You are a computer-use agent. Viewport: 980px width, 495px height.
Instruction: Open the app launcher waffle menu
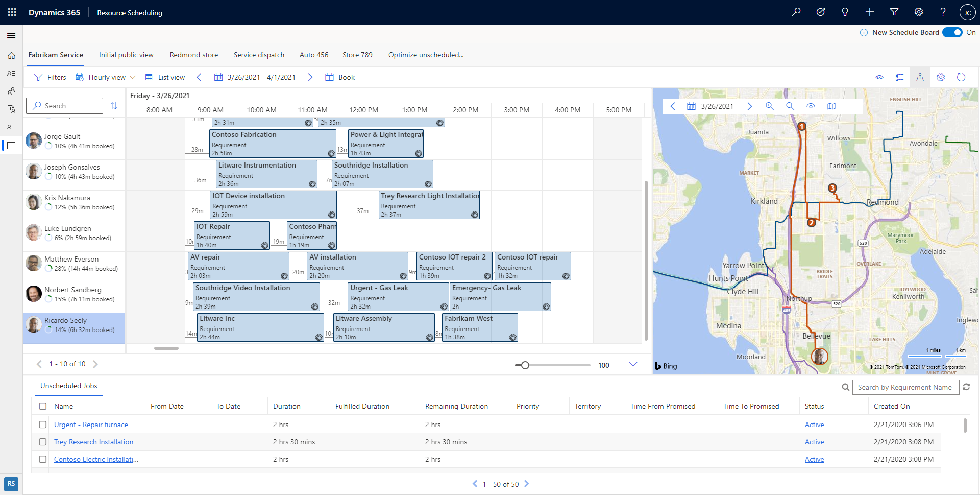(x=12, y=12)
